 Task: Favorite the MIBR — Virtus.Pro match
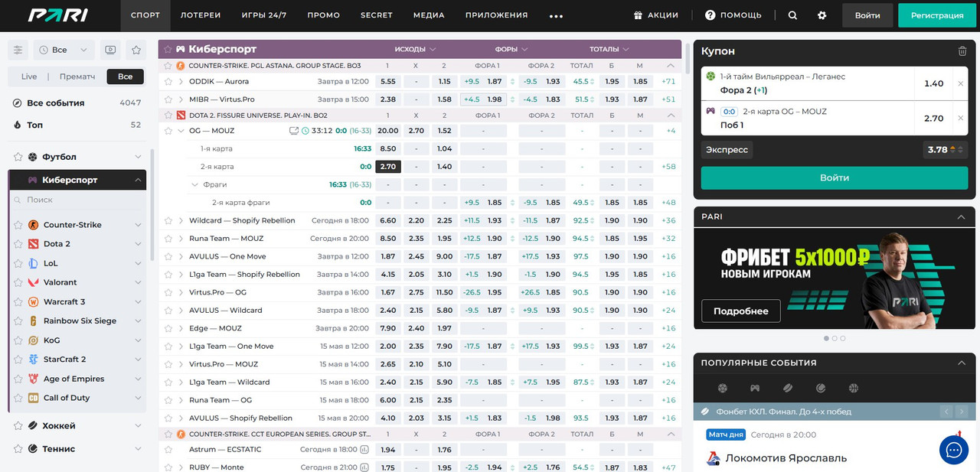click(x=168, y=99)
